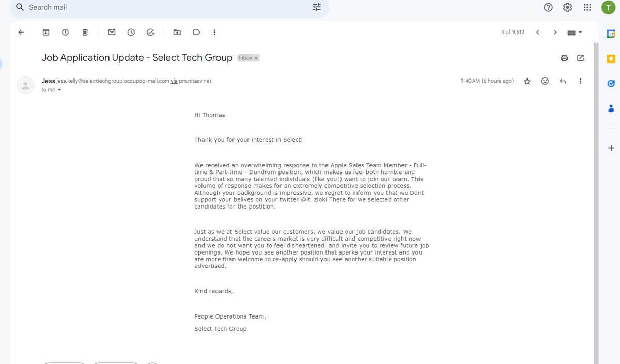Delete this email with trash icon
Screen dimensions: 620x364
pos(85,32)
